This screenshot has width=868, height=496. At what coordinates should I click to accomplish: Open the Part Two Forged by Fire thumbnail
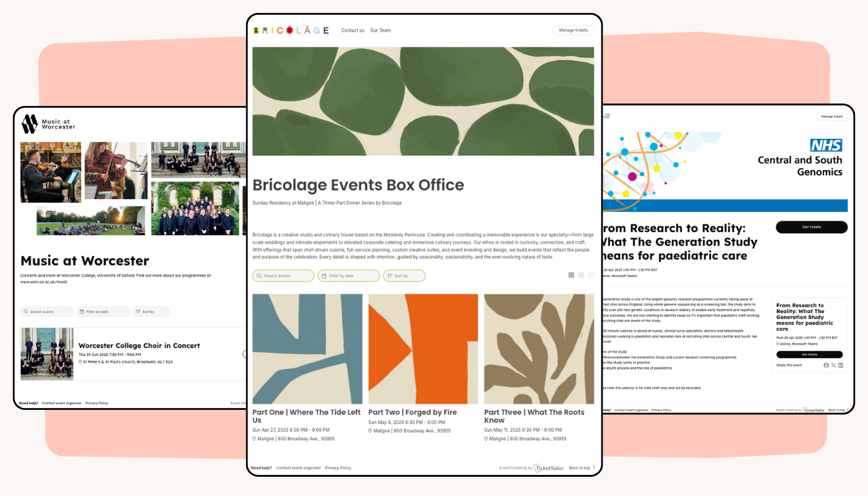(x=423, y=348)
